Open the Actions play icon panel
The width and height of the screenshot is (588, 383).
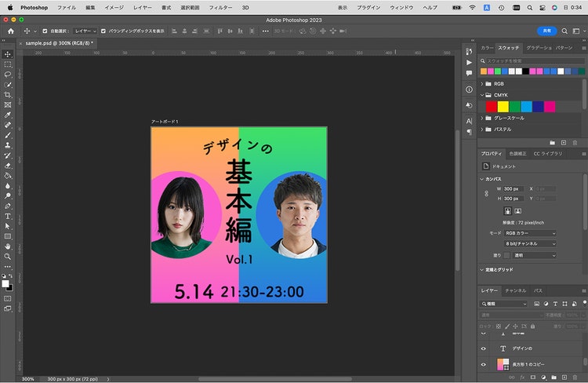click(x=469, y=62)
